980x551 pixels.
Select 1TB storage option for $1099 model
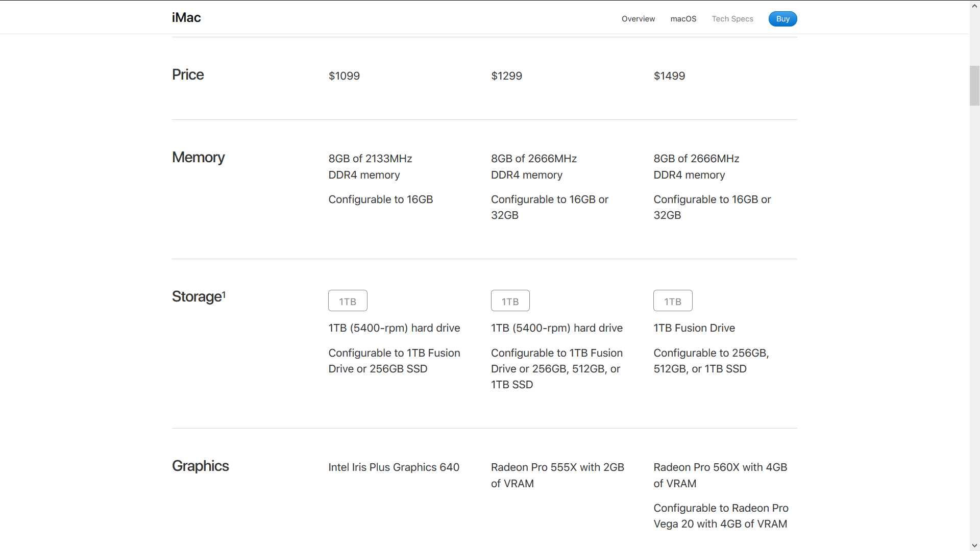(348, 301)
